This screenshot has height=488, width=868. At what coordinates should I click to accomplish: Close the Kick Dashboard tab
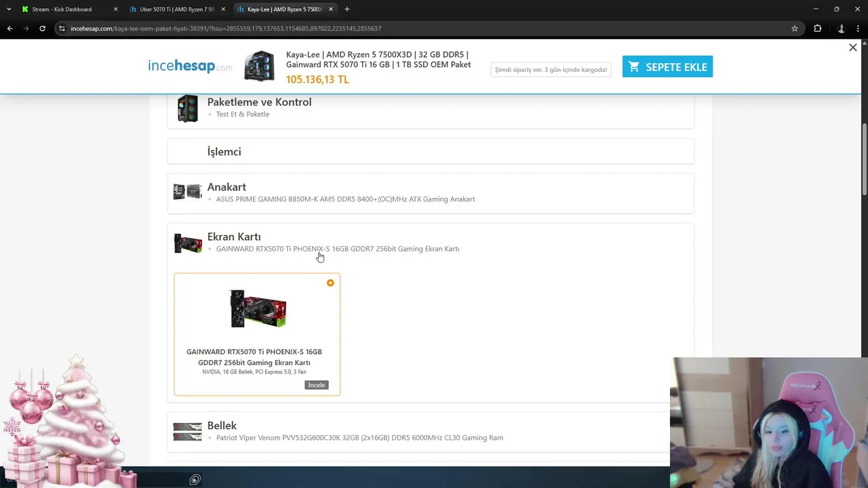[115, 9]
